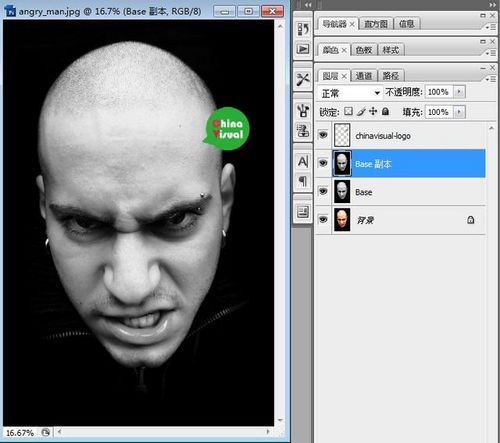
Task: Switch to the 导航器 tab
Action: (334, 24)
